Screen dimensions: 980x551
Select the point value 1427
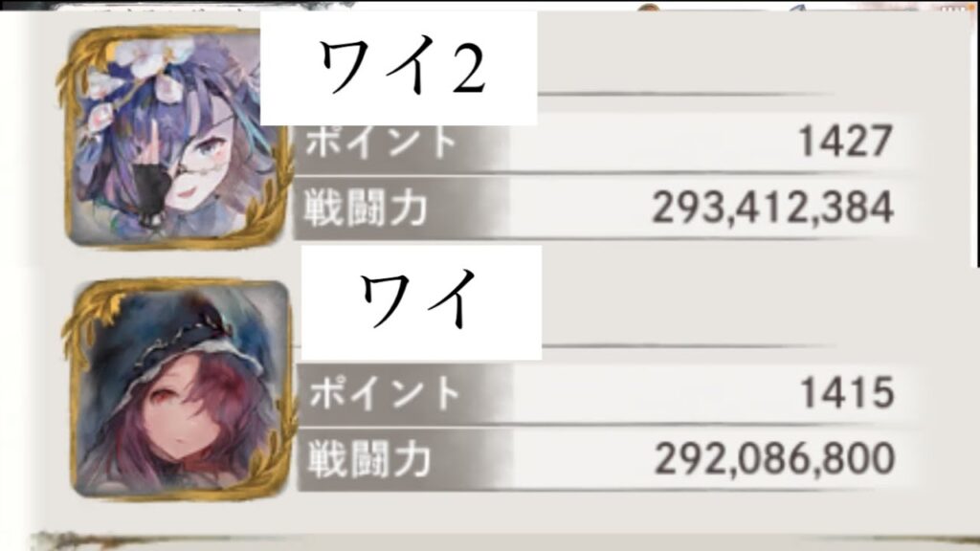(x=846, y=142)
